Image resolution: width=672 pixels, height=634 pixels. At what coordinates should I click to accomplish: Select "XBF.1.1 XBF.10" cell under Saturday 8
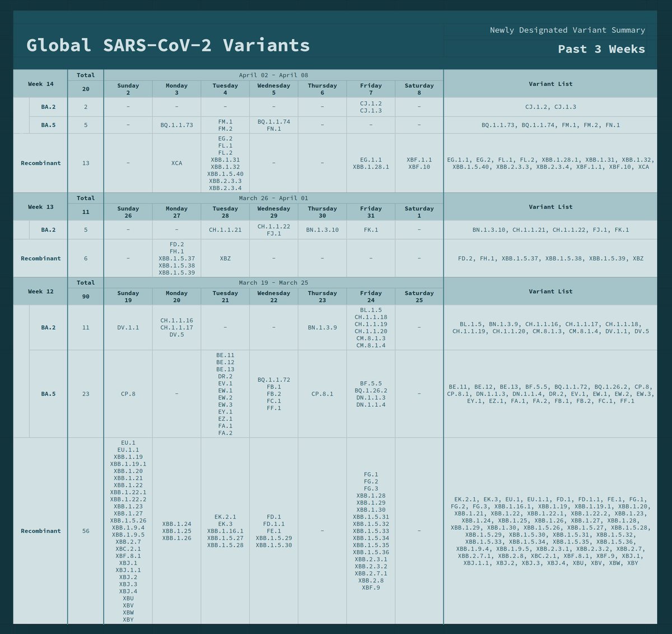pos(419,163)
